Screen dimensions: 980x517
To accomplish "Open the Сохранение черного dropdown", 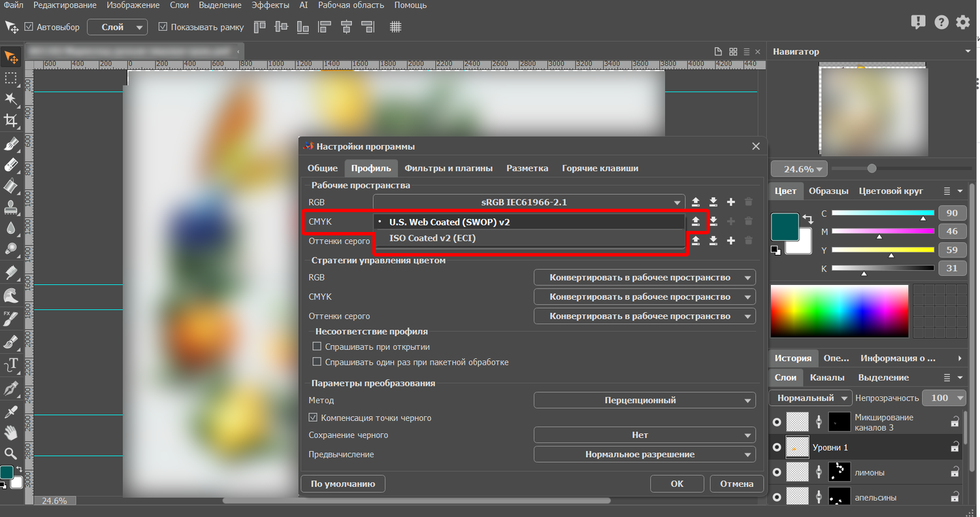I will point(644,435).
